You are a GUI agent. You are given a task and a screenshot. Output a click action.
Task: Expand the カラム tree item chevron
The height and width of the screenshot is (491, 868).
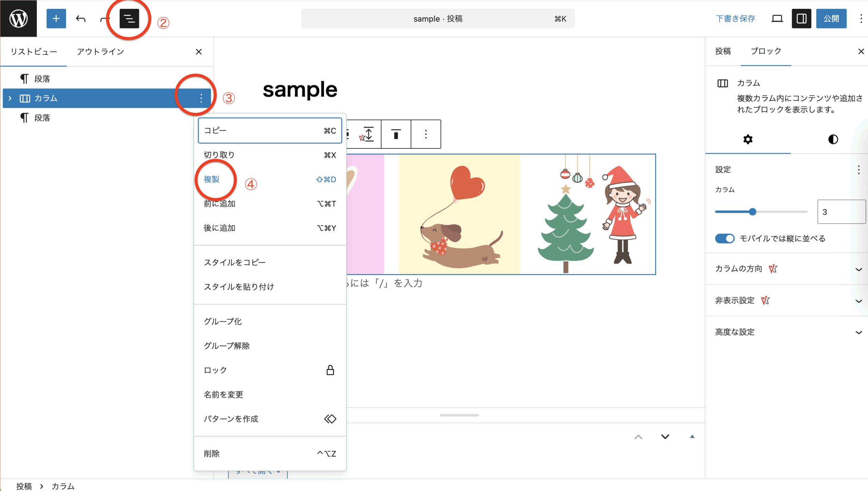coord(10,98)
